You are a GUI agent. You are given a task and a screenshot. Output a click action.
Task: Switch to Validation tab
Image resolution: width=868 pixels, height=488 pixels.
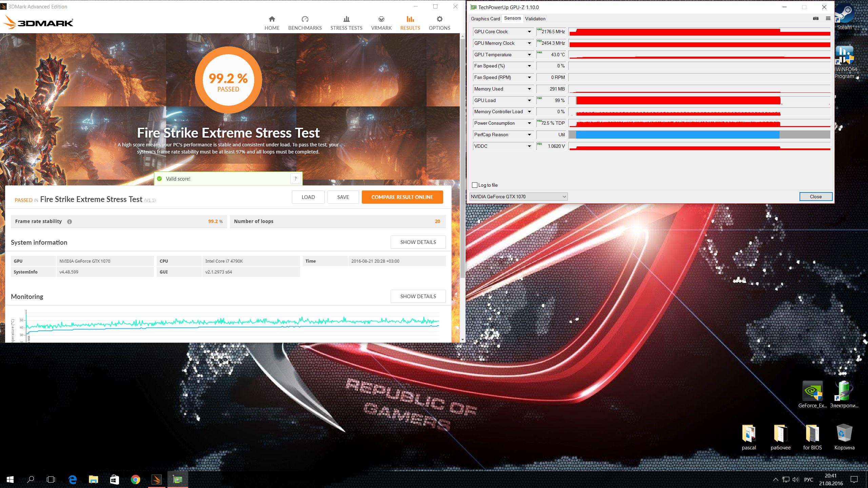[535, 19]
